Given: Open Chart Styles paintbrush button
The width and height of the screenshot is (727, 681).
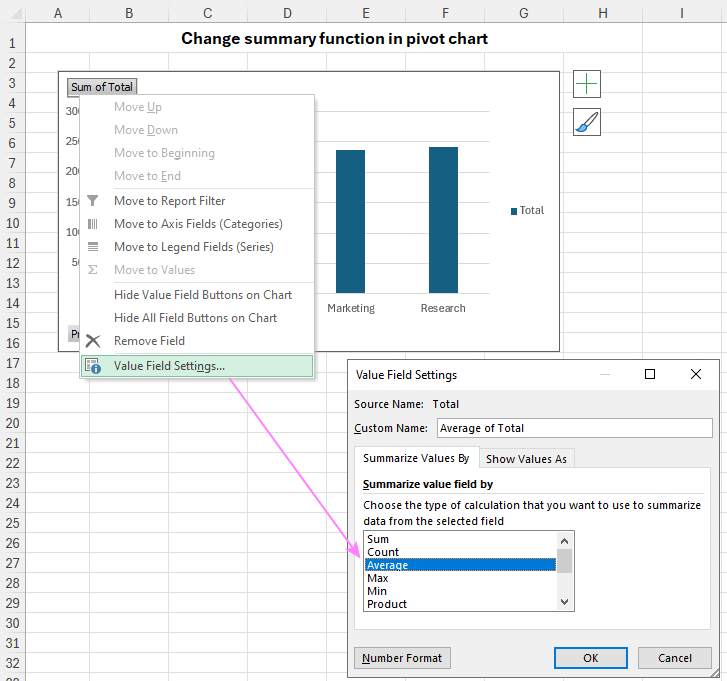Looking at the screenshot, I should point(587,122).
